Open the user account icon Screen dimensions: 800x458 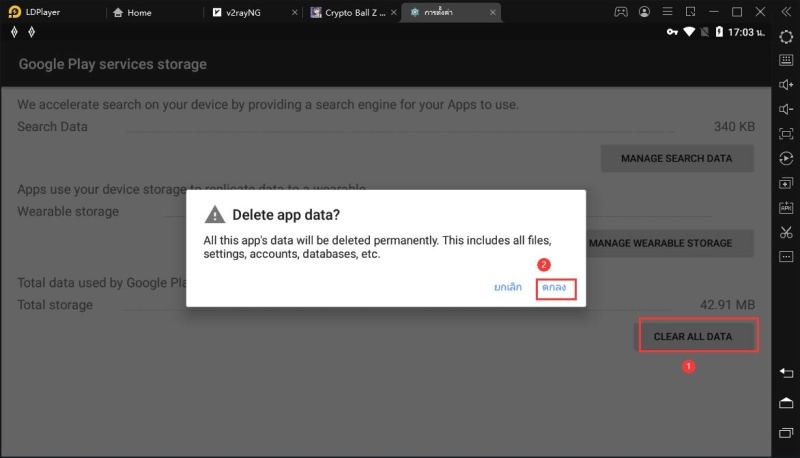tap(644, 12)
